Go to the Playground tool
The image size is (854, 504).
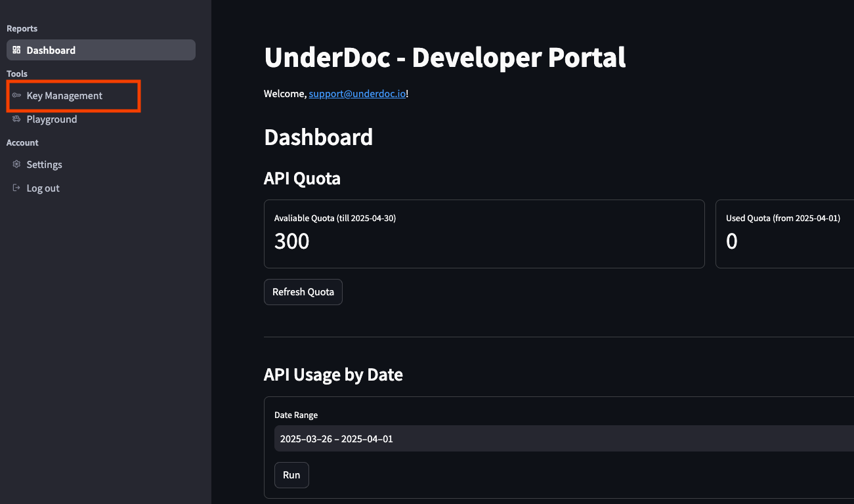click(101, 119)
